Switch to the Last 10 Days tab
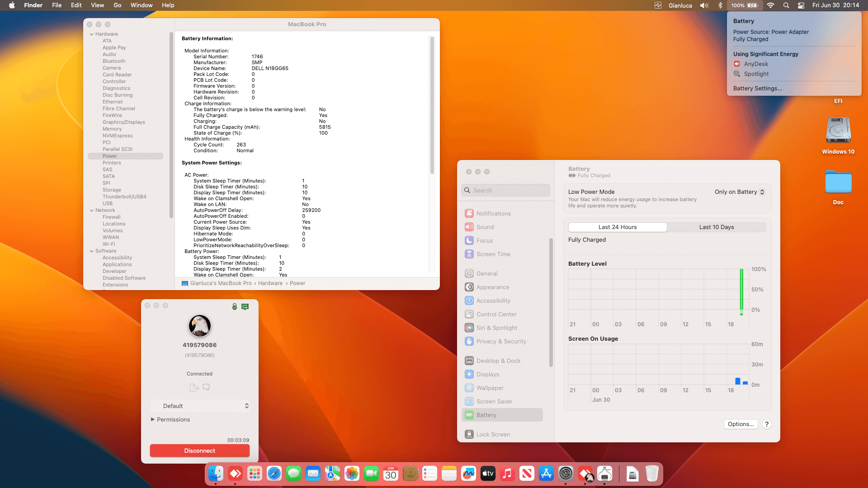 [717, 227]
